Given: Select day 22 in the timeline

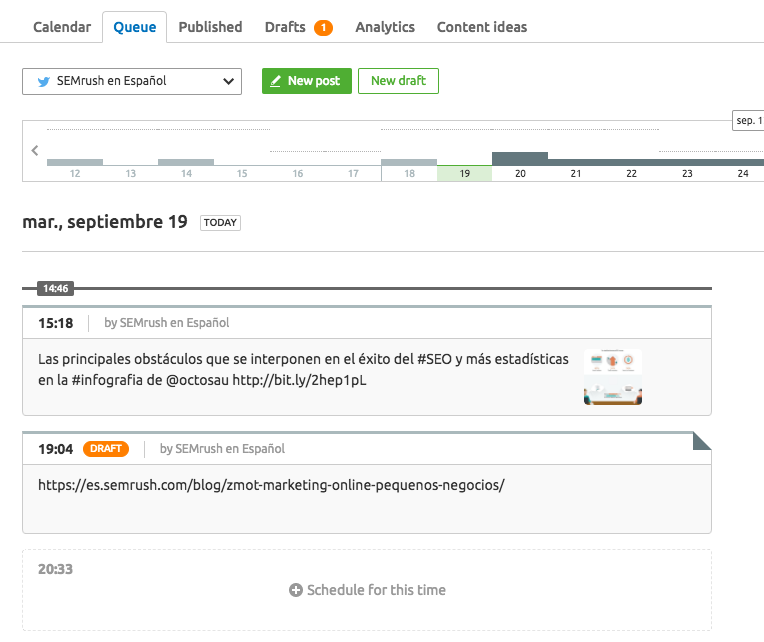Looking at the screenshot, I should (x=631, y=173).
